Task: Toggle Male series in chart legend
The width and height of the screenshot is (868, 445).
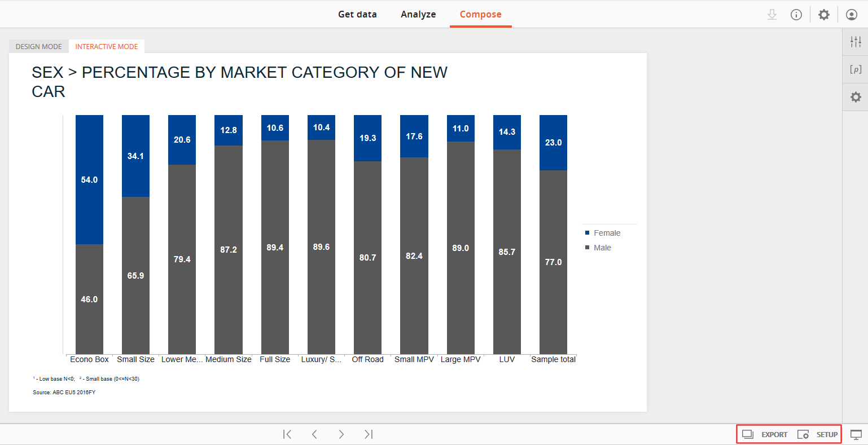Action: coord(602,248)
